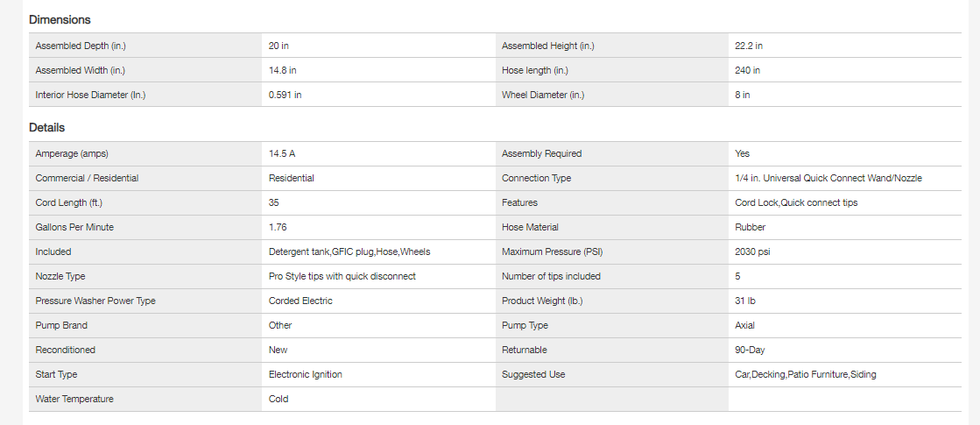Select the Pump Type value Axial
The width and height of the screenshot is (980, 425).
point(745,326)
